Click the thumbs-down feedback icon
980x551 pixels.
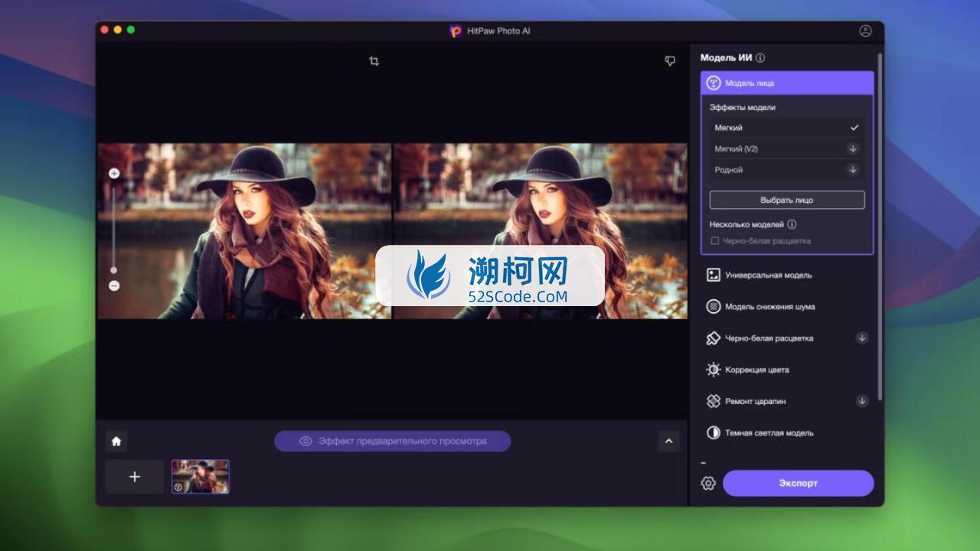tap(670, 61)
